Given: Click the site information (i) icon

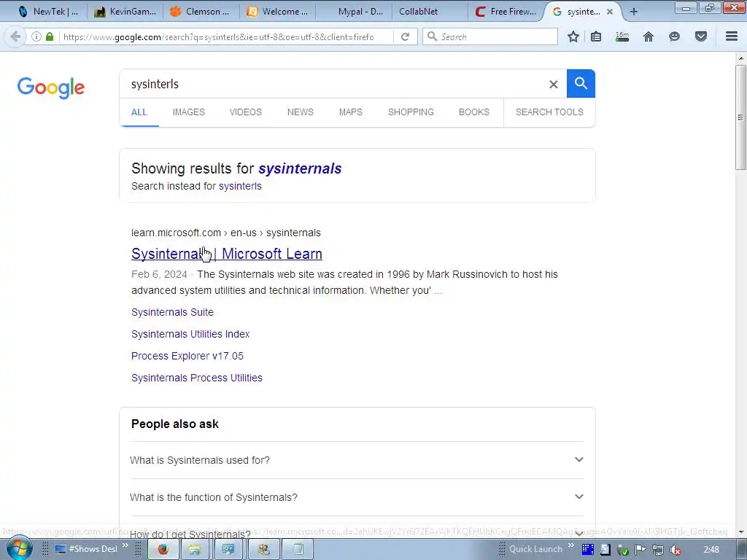Looking at the screenshot, I should [x=36, y=36].
